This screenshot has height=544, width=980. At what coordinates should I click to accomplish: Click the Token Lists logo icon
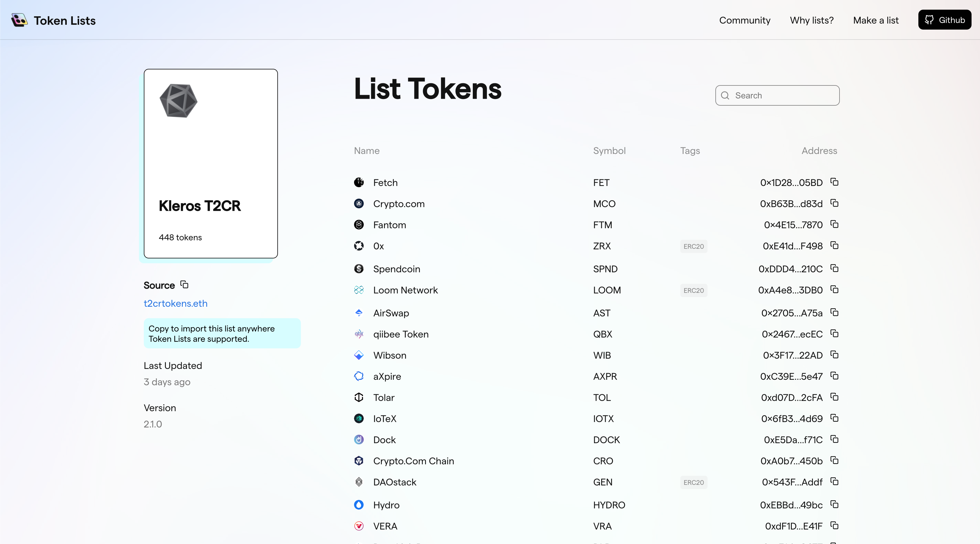click(x=19, y=20)
